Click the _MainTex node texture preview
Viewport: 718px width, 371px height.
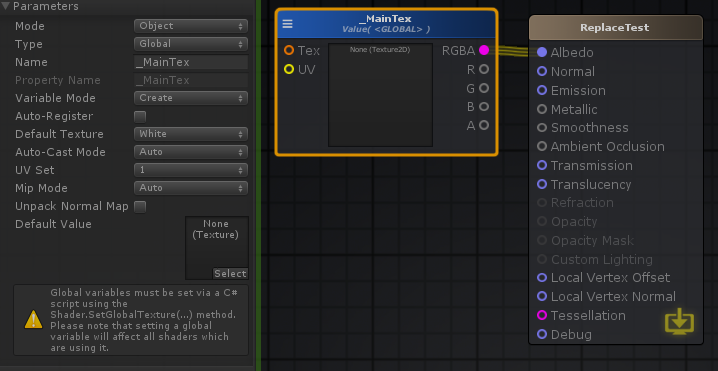pyautogui.click(x=380, y=95)
